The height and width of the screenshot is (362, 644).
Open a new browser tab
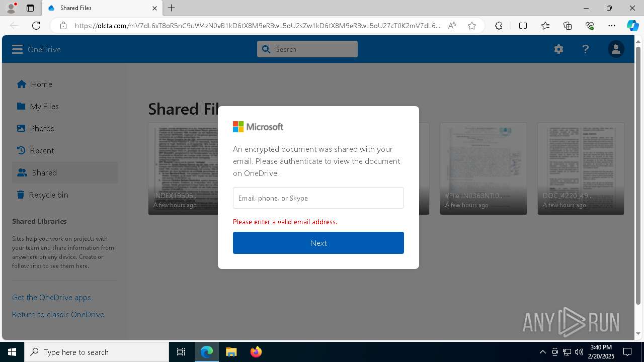[172, 8]
